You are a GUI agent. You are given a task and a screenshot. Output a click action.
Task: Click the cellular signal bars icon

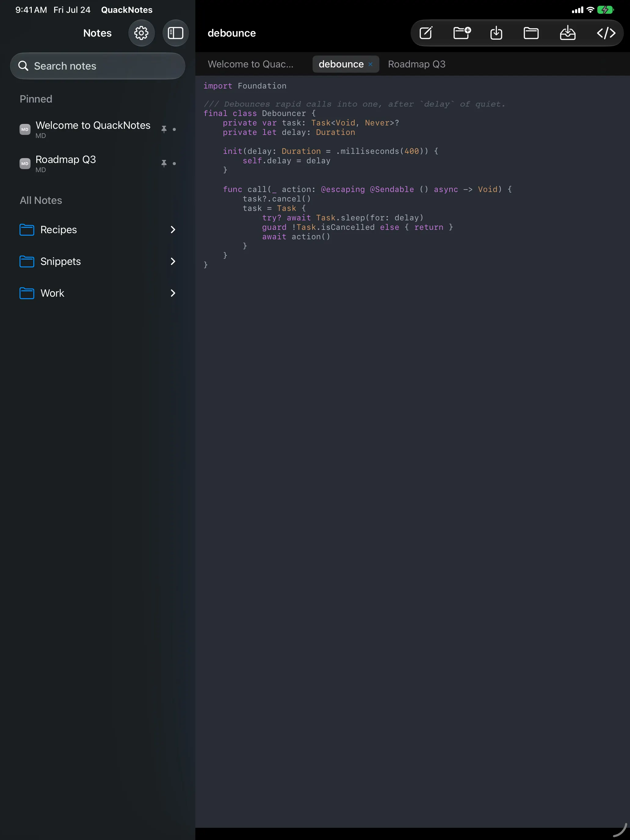[577, 10]
